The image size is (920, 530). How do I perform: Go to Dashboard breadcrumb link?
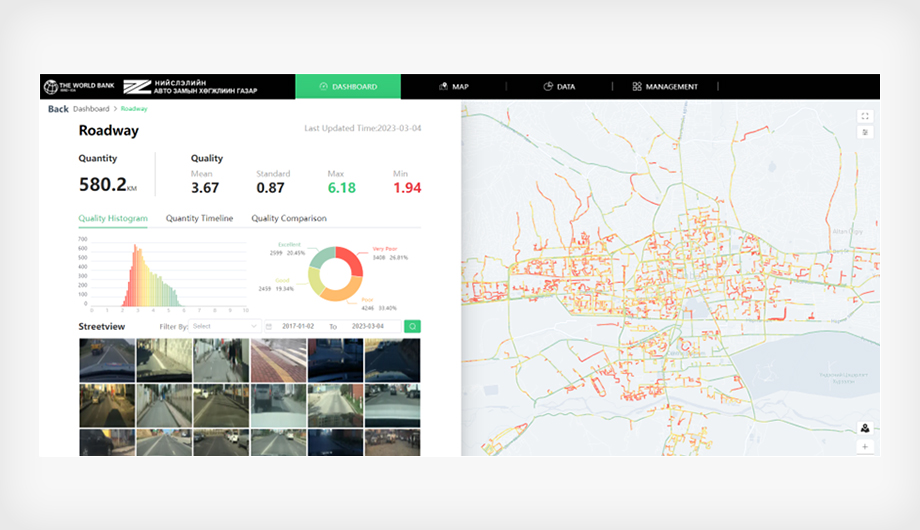91,109
